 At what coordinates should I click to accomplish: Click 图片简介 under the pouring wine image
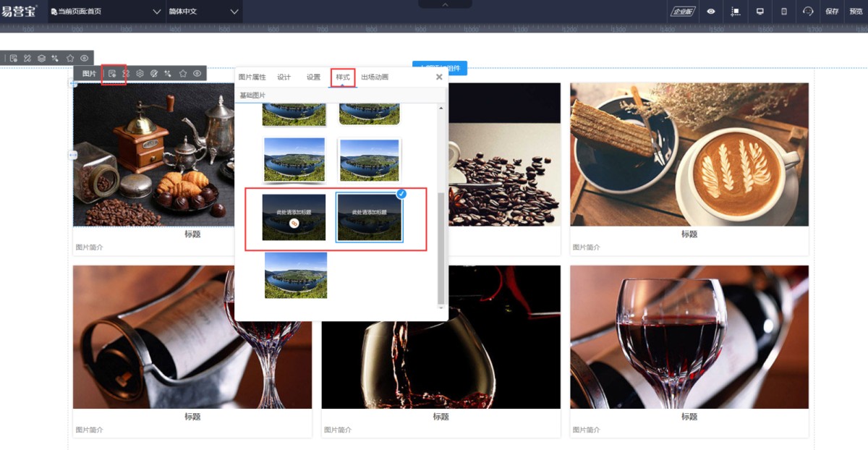(338, 430)
